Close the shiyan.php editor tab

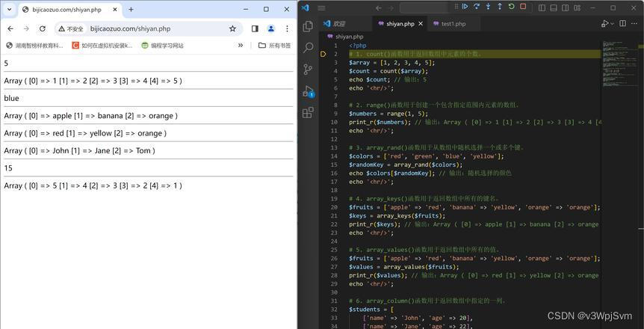click(x=420, y=24)
